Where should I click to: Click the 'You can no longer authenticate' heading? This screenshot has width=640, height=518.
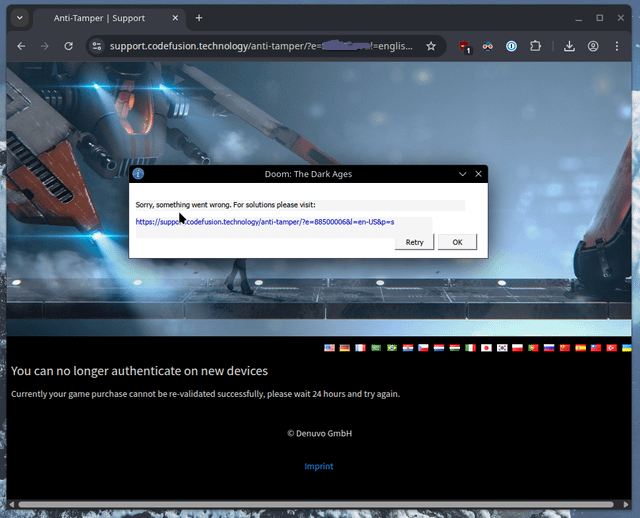(x=139, y=371)
